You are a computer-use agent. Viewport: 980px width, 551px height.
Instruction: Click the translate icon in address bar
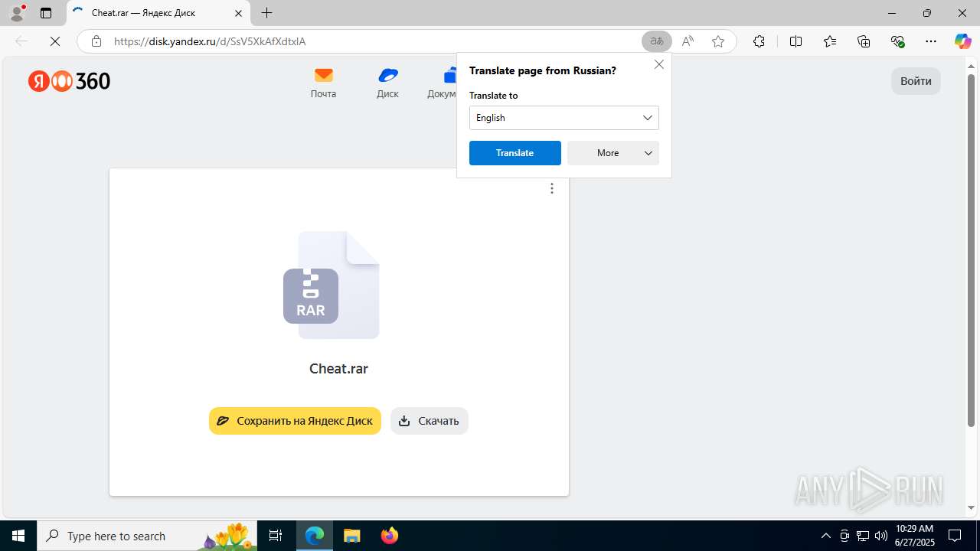(657, 41)
